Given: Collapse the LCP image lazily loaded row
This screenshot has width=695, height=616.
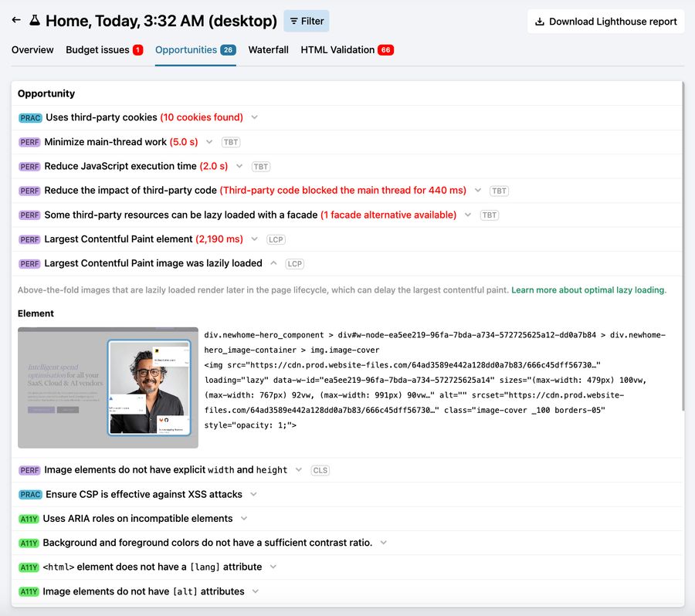Looking at the screenshot, I should tap(273, 263).
